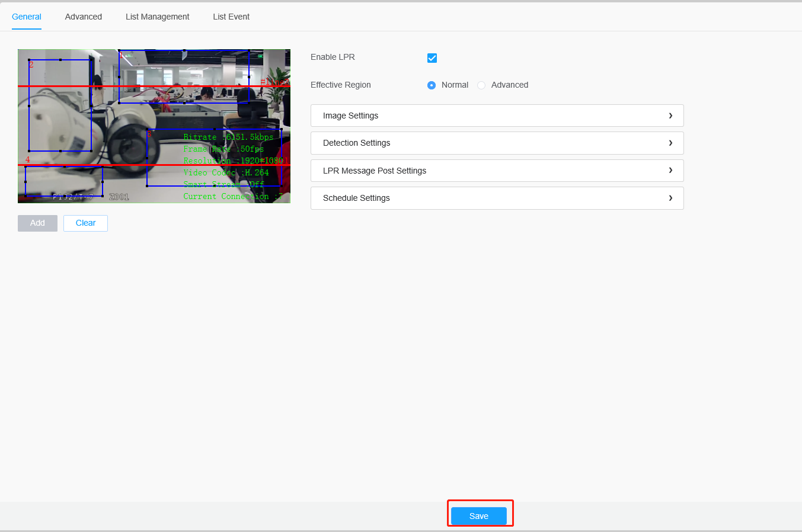Open the List Event tab

coord(231,17)
